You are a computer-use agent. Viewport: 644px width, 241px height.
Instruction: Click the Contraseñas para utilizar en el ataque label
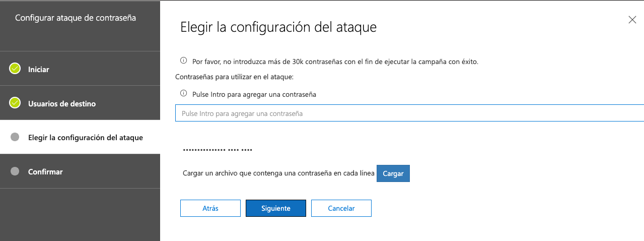tap(234, 77)
